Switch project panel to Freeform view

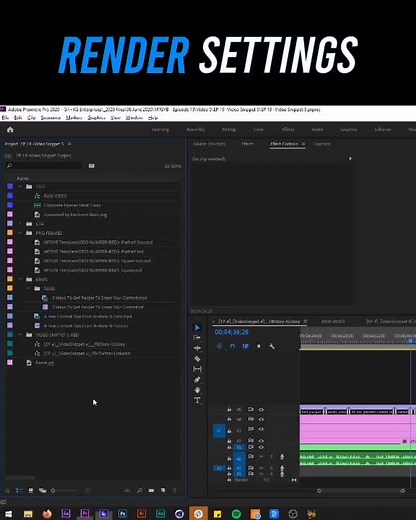42,491
